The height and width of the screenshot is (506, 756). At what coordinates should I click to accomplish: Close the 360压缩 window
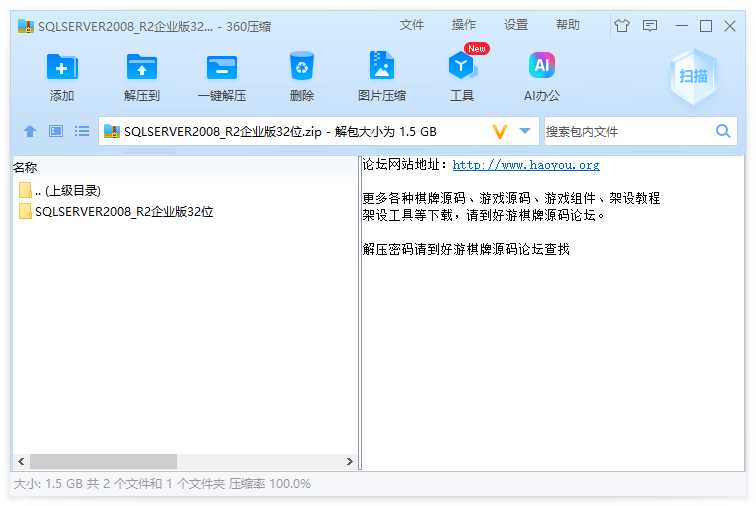[730, 26]
